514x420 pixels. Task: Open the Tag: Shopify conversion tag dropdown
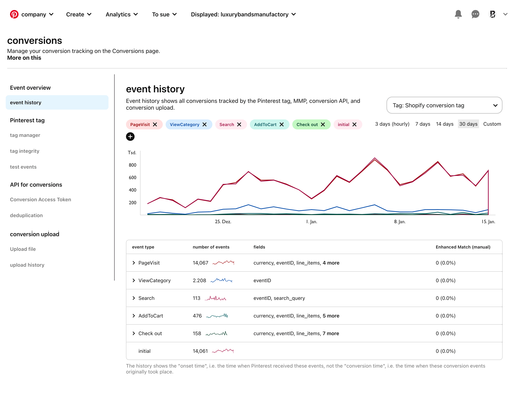[x=444, y=105]
